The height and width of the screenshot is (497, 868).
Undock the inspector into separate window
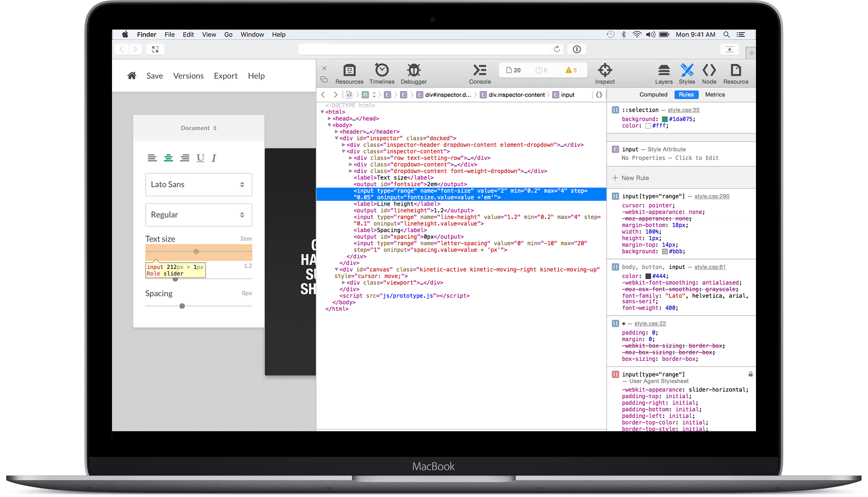coord(324,79)
